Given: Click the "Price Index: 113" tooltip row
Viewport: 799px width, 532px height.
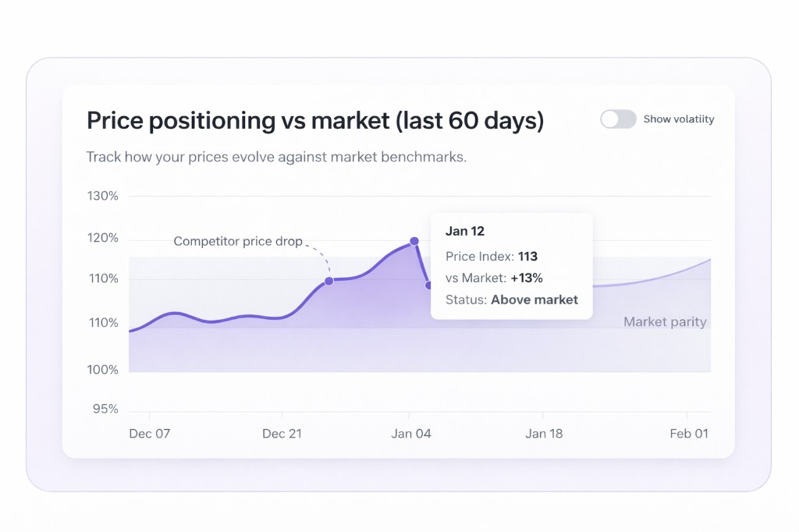Looking at the screenshot, I should [x=492, y=256].
